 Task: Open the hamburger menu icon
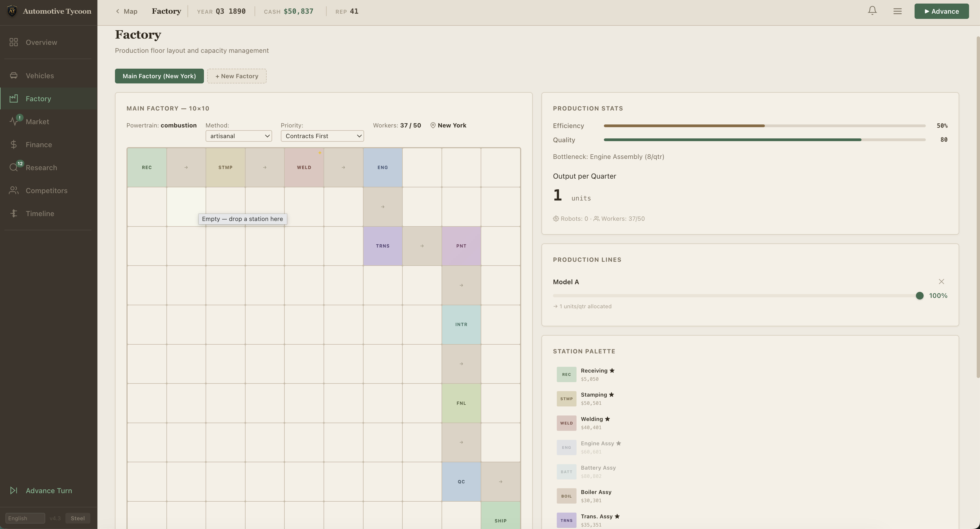(897, 11)
